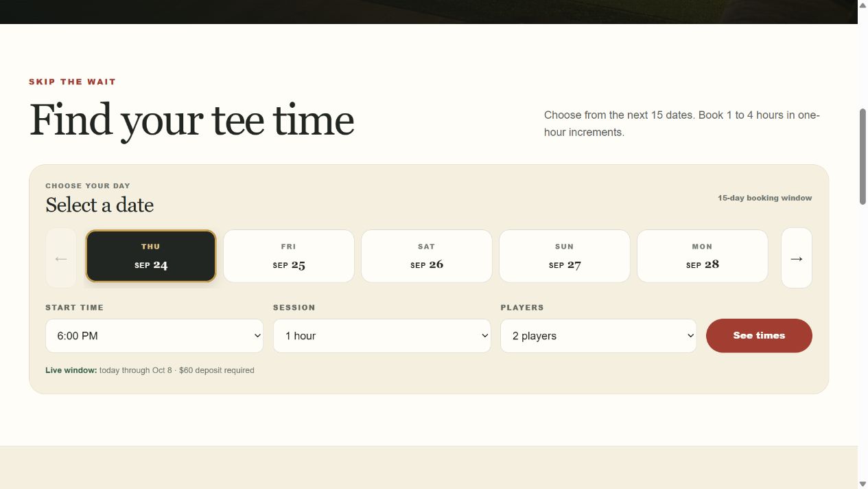Image resolution: width=868 pixels, height=489 pixels.
Task: Click the '15-day booking window' text
Action: click(765, 198)
